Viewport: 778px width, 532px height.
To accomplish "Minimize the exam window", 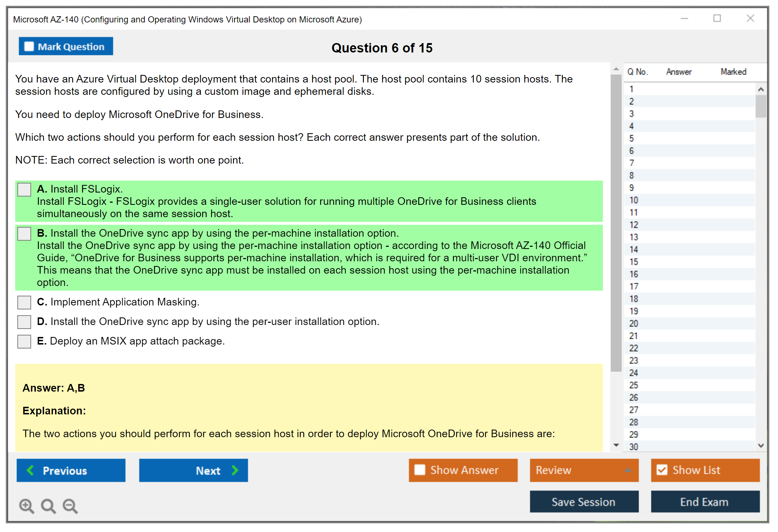I will point(684,18).
